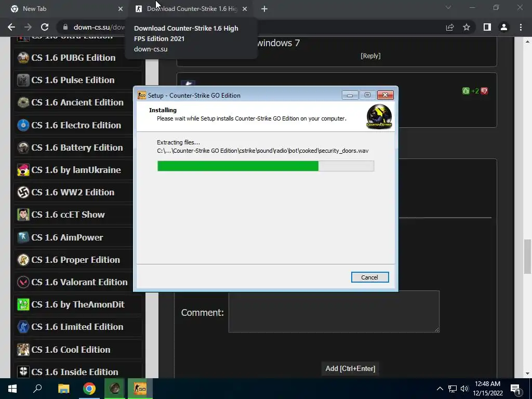Screen dimensions: 532x399
Task: Reload the current page
Action: click(x=45, y=27)
